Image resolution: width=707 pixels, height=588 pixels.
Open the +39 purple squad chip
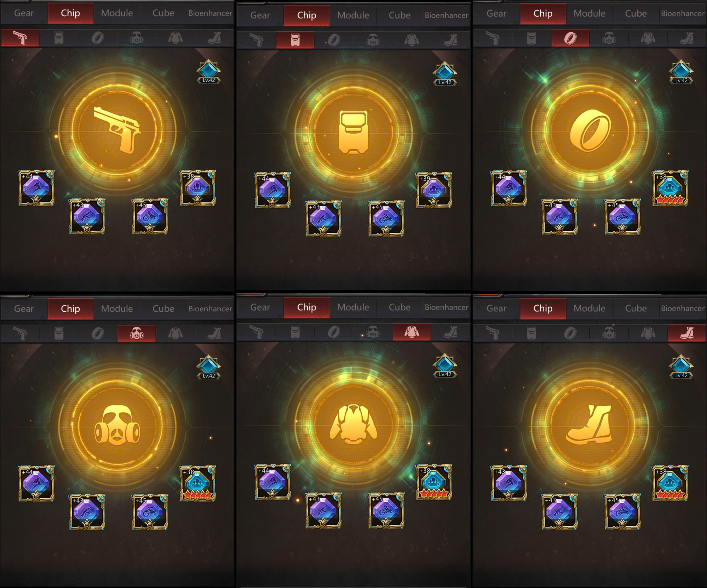click(434, 190)
